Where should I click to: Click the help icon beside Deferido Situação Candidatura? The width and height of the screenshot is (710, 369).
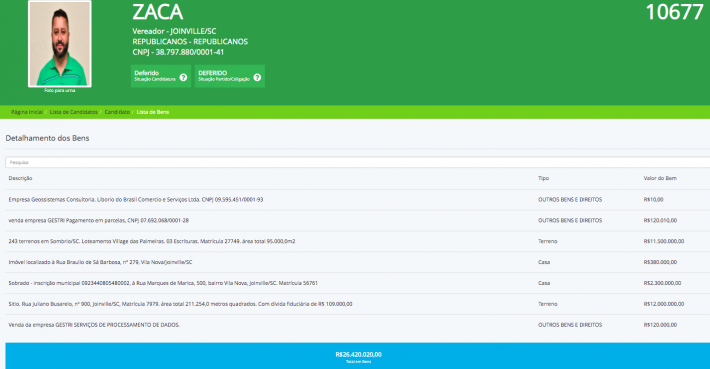coord(183,77)
